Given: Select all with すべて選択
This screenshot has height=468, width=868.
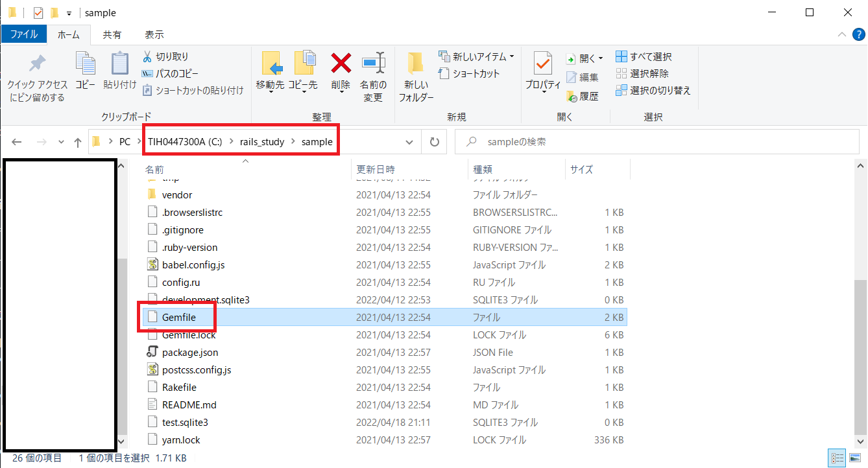Looking at the screenshot, I should click(x=644, y=56).
